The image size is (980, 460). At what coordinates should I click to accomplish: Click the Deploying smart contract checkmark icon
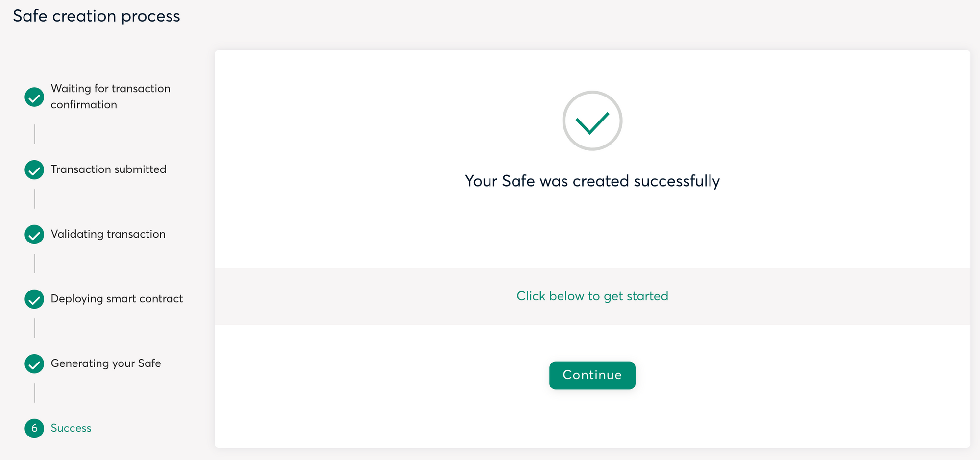34,299
